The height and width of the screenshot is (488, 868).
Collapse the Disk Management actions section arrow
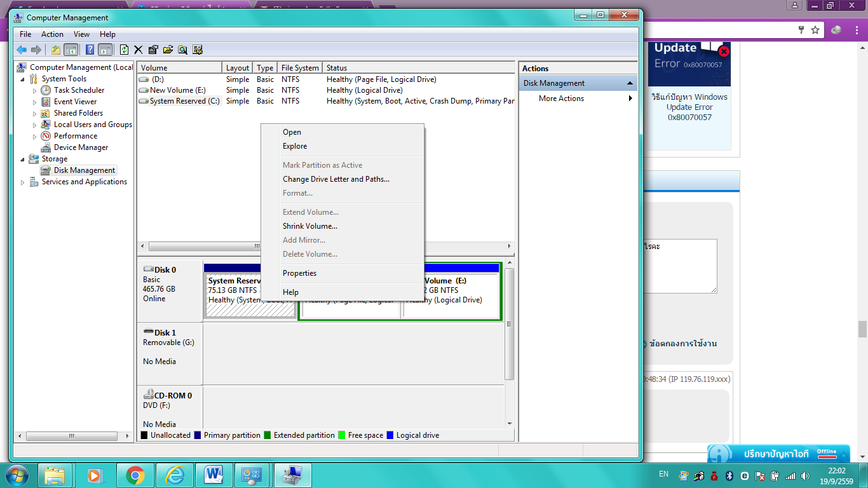click(x=630, y=83)
